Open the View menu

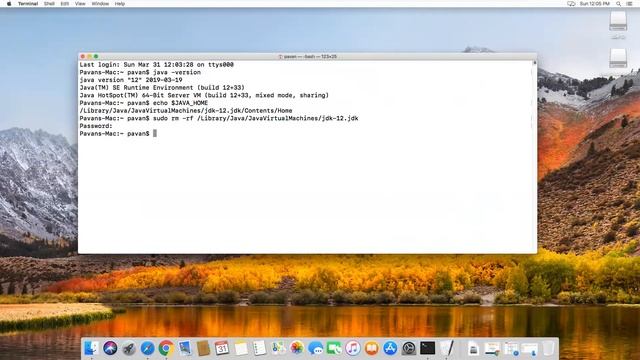pyautogui.click(x=80, y=4)
